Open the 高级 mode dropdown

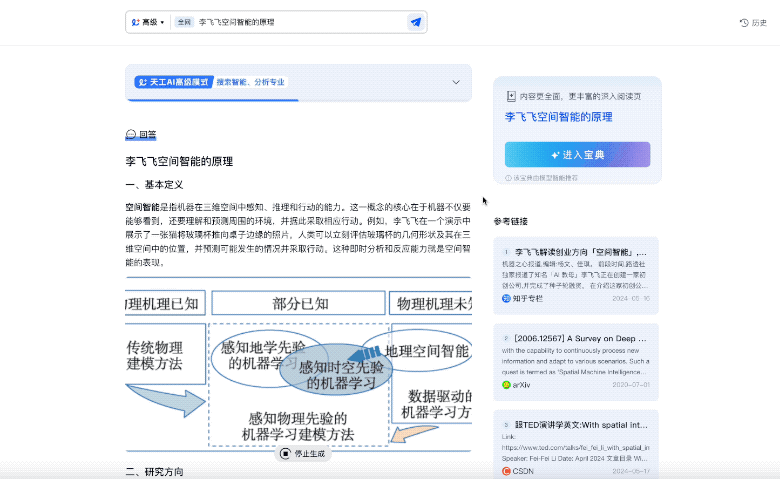point(148,22)
